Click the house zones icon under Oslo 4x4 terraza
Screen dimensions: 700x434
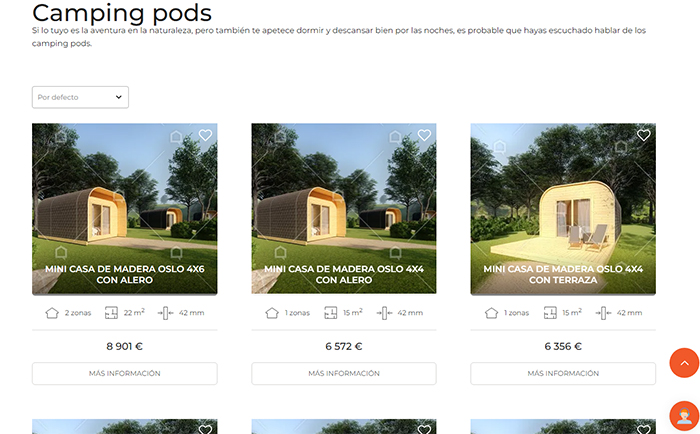click(491, 313)
